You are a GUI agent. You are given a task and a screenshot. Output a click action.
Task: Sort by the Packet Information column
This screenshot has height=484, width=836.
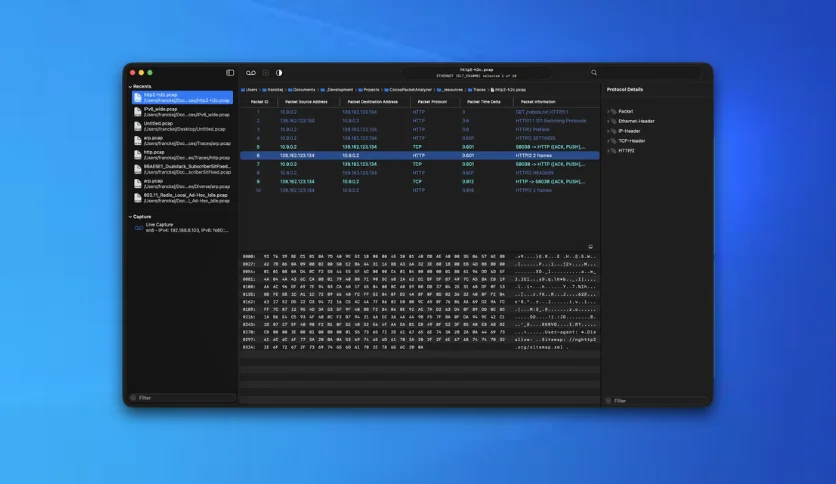(538, 102)
